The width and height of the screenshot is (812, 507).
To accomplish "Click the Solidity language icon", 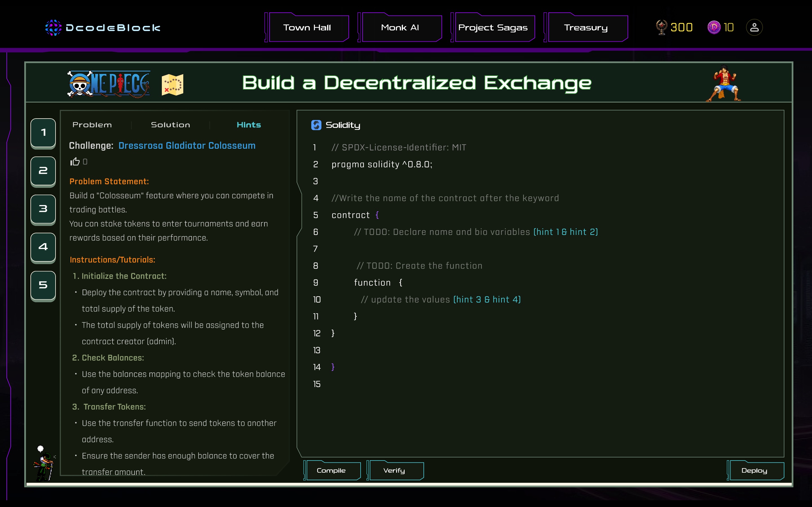I will click(316, 125).
